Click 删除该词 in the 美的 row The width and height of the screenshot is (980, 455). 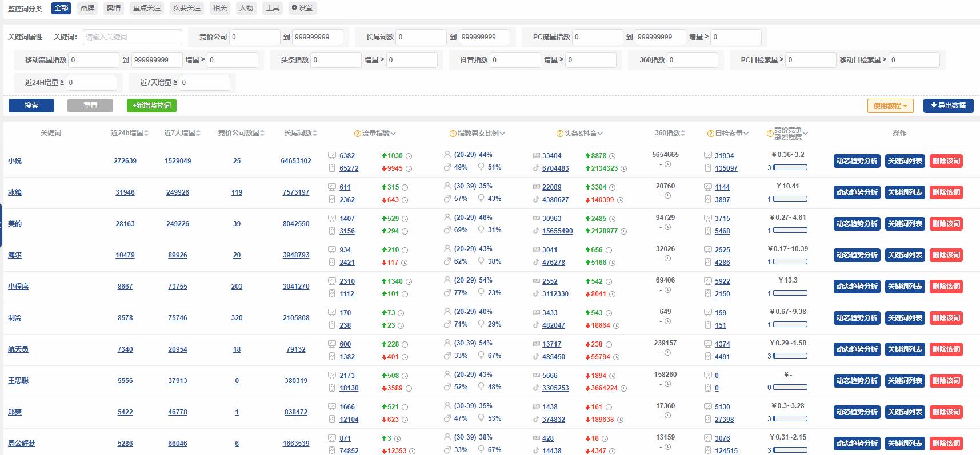click(946, 224)
